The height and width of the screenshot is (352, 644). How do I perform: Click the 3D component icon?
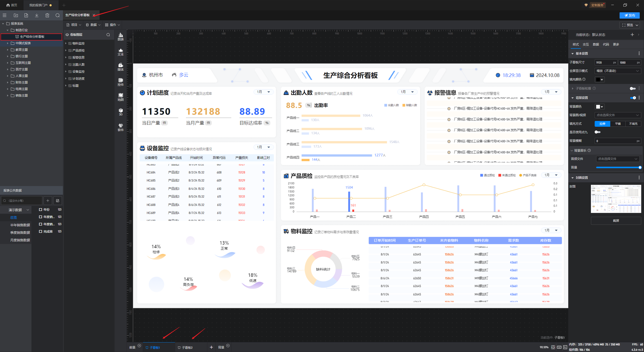click(x=121, y=112)
